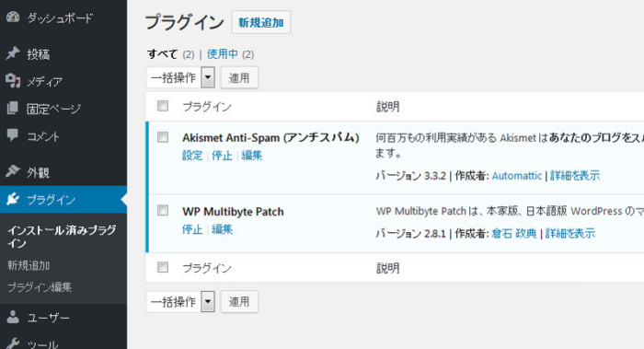The width and height of the screenshot is (644, 349).
Task: Click the plug icon beside プラグイン
Action: click(x=13, y=200)
